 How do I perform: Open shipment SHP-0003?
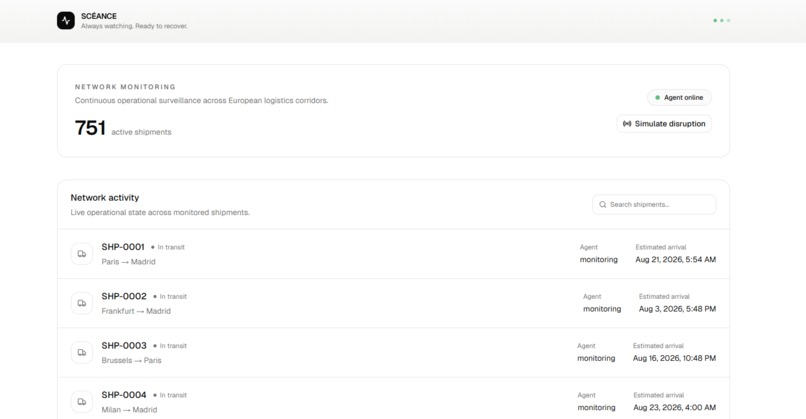(x=393, y=353)
